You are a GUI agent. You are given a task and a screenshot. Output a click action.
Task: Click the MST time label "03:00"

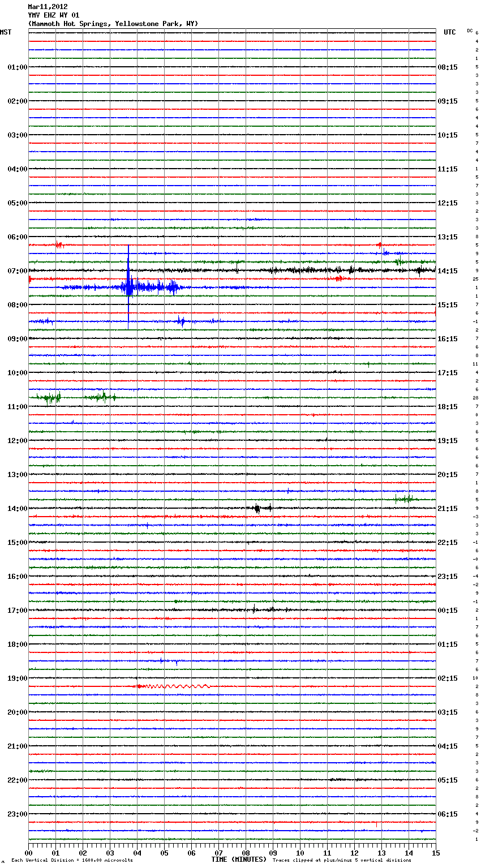(x=18, y=135)
